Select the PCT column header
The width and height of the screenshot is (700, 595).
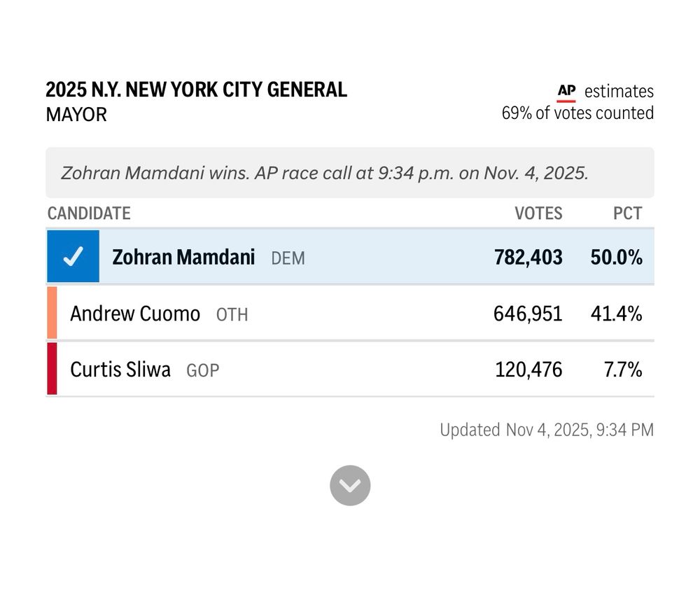628,213
